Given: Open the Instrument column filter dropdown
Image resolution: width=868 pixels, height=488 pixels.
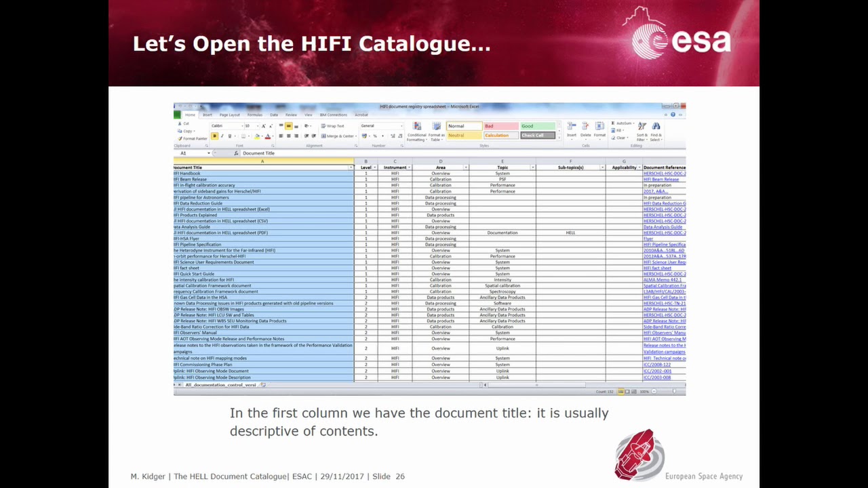Looking at the screenshot, I should click(410, 167).
